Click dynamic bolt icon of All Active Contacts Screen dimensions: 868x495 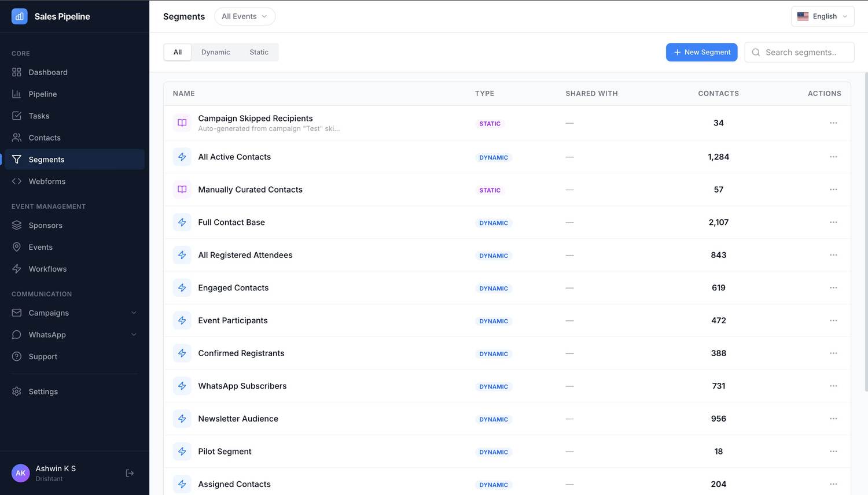[x=182, y=157]
